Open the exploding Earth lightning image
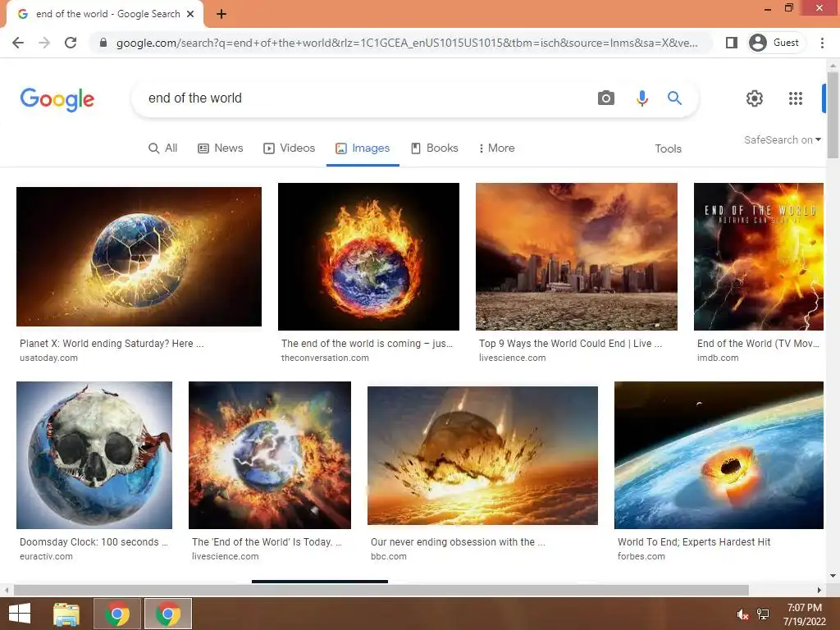 click(x=269, y=454)
